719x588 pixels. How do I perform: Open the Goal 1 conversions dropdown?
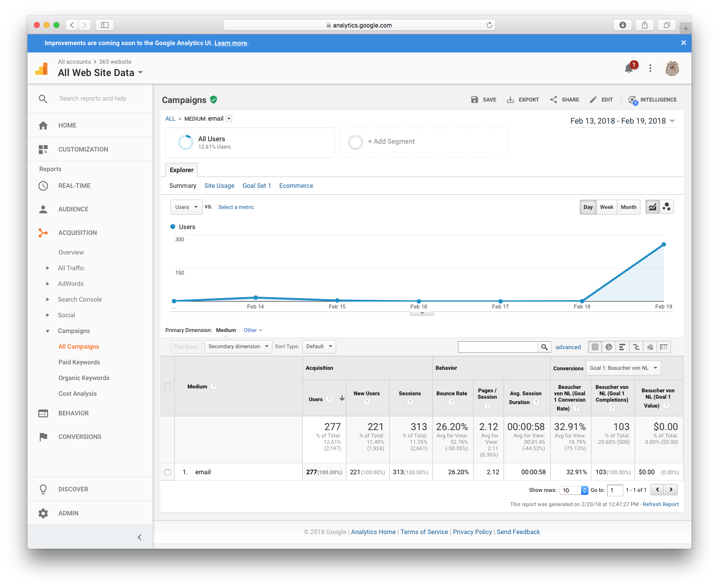coord(623,368)
